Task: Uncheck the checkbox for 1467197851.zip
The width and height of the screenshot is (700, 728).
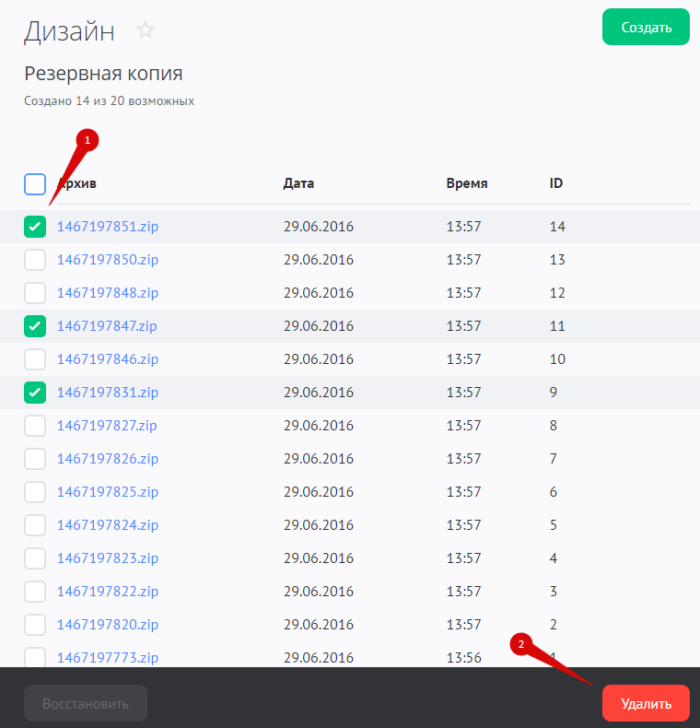Action: [35, 227]
